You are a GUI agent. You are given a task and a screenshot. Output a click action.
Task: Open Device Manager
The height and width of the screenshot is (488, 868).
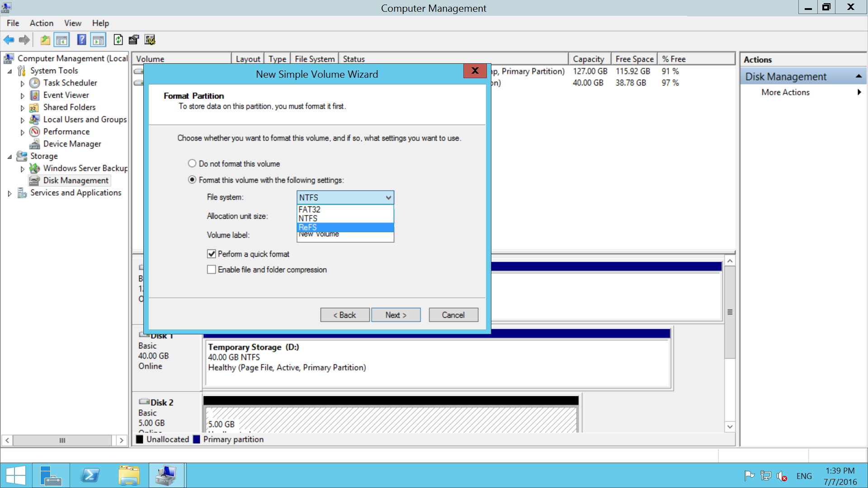click(x=72, y=144)
